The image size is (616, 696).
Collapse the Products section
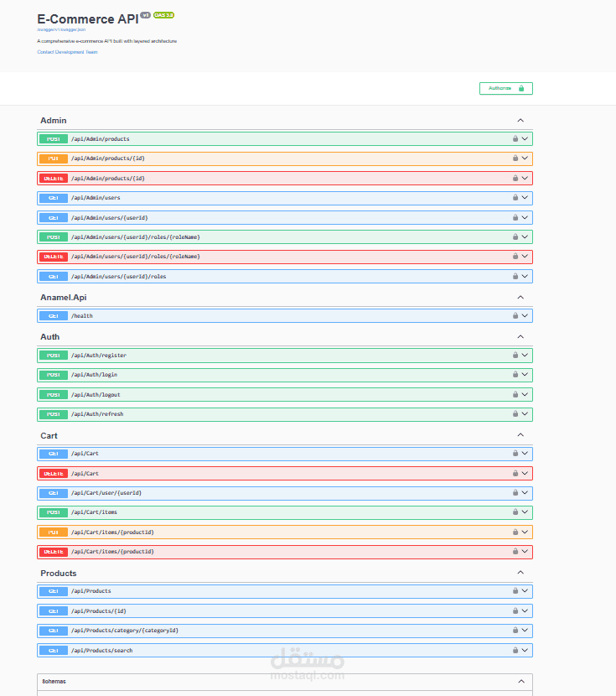coord(520,572)
